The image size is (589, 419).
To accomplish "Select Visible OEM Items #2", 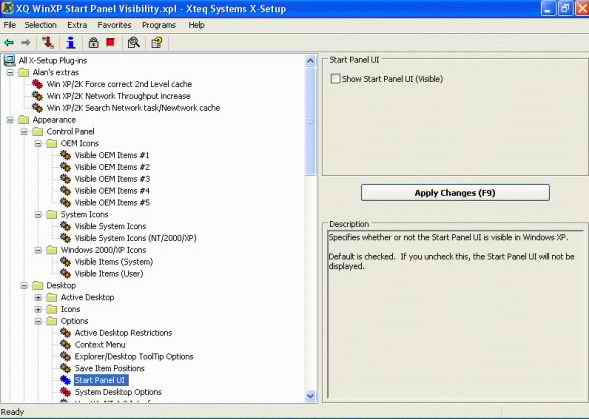I will point(112,167).
